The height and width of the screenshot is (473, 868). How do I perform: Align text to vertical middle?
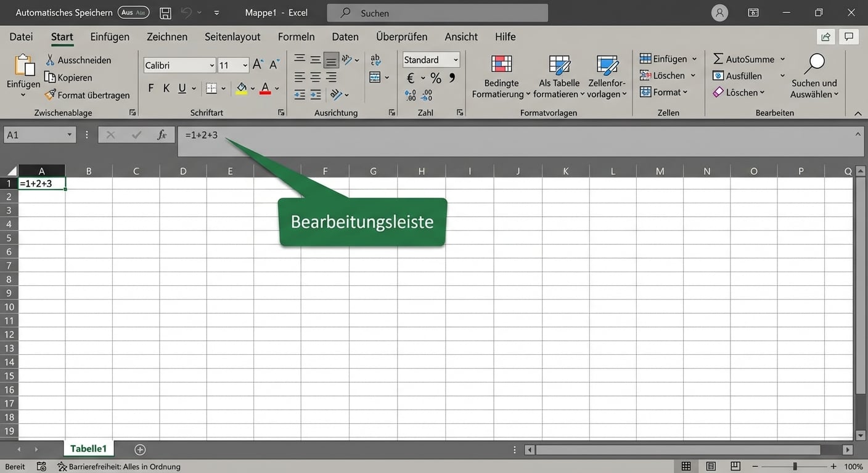click(315, 59)
